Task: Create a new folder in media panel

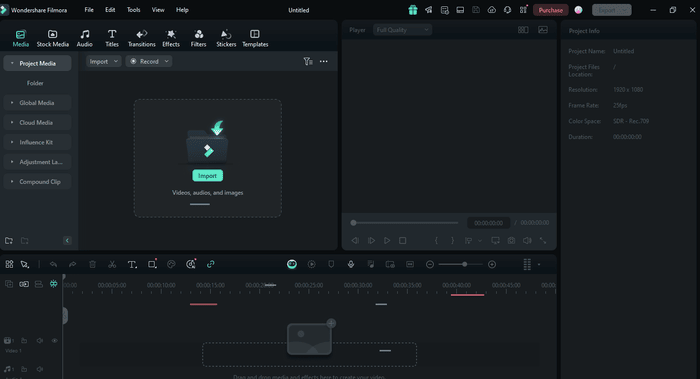Action: tap(9, 241)
